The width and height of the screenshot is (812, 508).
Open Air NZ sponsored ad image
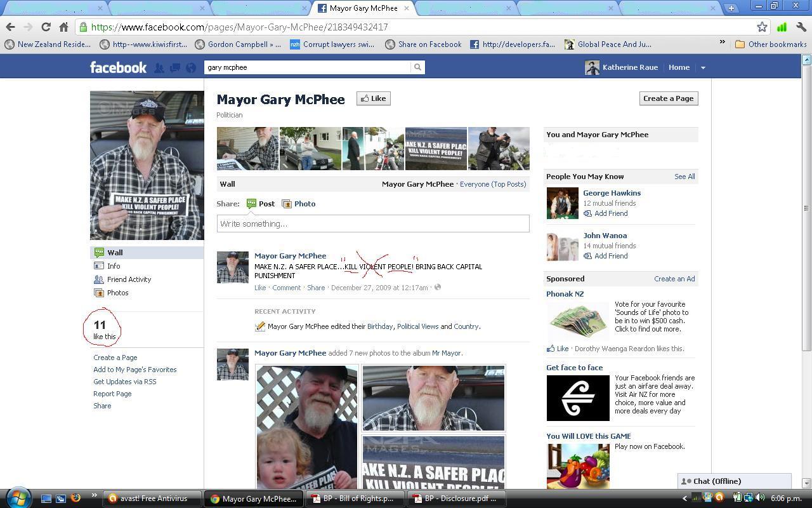578,398
